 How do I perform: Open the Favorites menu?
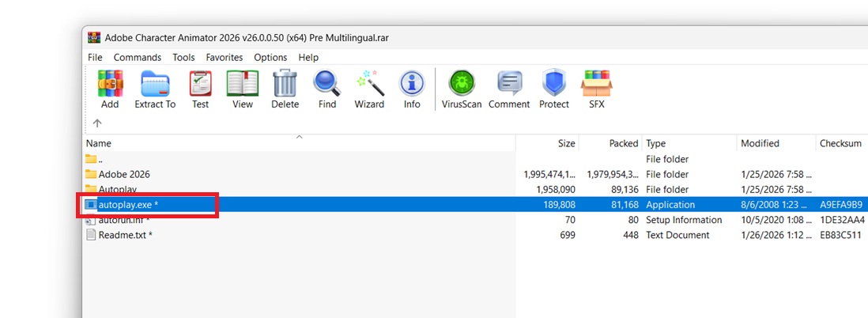225,57
